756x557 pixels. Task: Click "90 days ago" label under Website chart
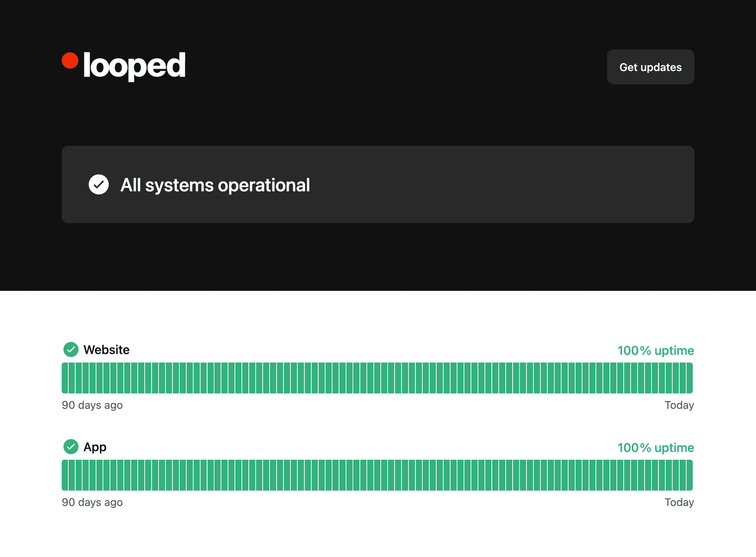[92, 405]
